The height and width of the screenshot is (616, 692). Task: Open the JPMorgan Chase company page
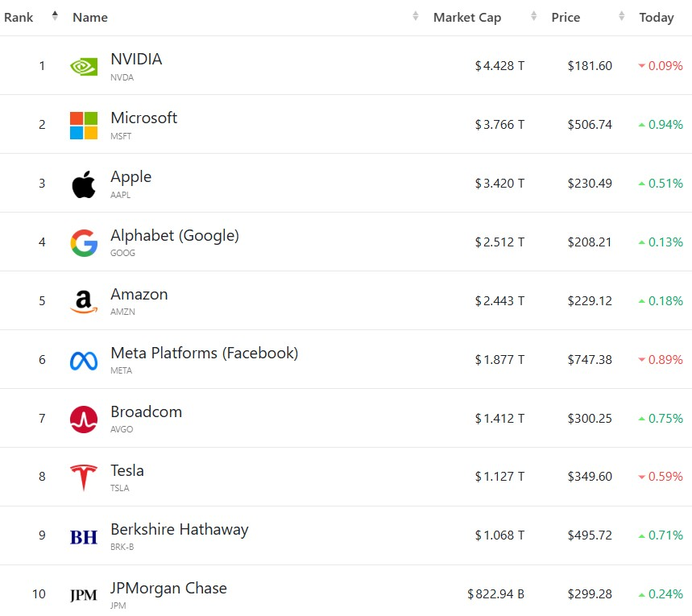[x=168, y=588]
